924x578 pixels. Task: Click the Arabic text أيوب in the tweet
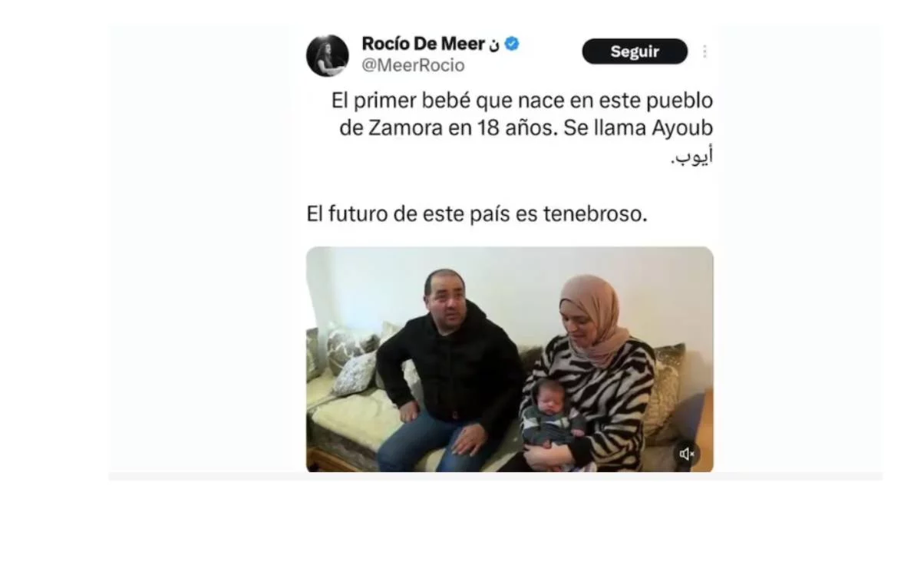[x=692, y=158]
